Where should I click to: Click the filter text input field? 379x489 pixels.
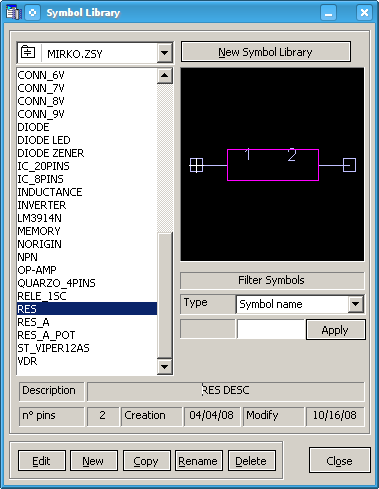[271, 329]
